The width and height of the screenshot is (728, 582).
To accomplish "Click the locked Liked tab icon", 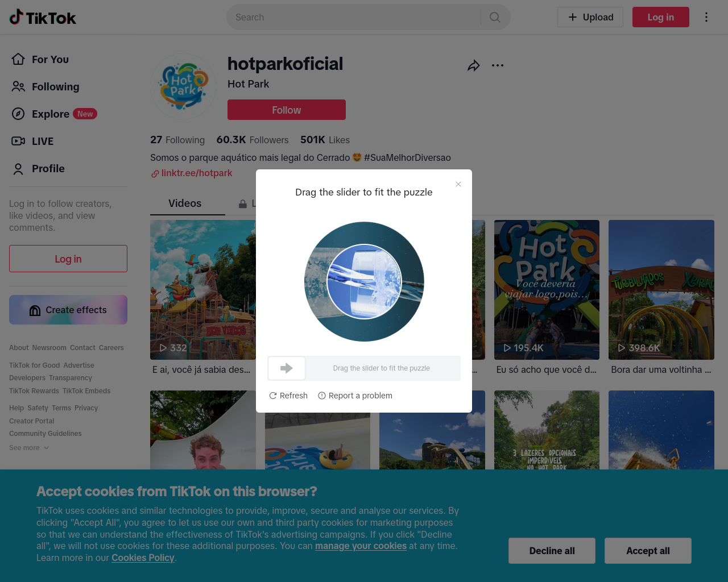I will [243, 203].
